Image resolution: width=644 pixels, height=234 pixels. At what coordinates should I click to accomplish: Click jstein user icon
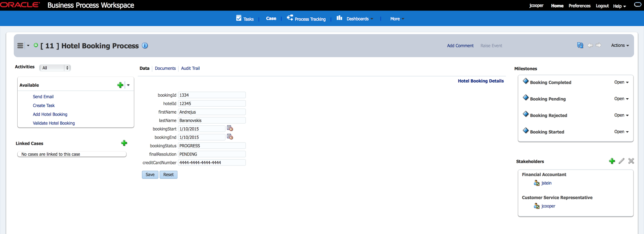point(537,183)
